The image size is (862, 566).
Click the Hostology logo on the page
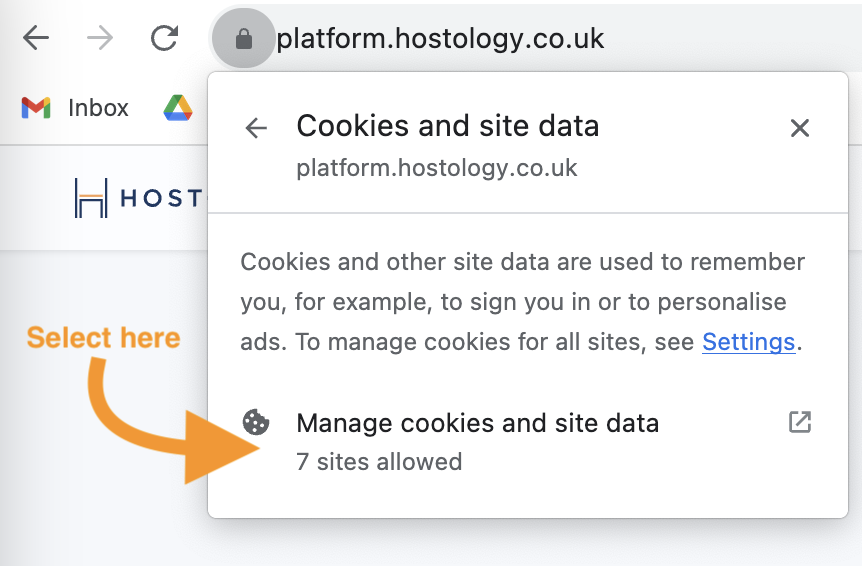point(136,198)
